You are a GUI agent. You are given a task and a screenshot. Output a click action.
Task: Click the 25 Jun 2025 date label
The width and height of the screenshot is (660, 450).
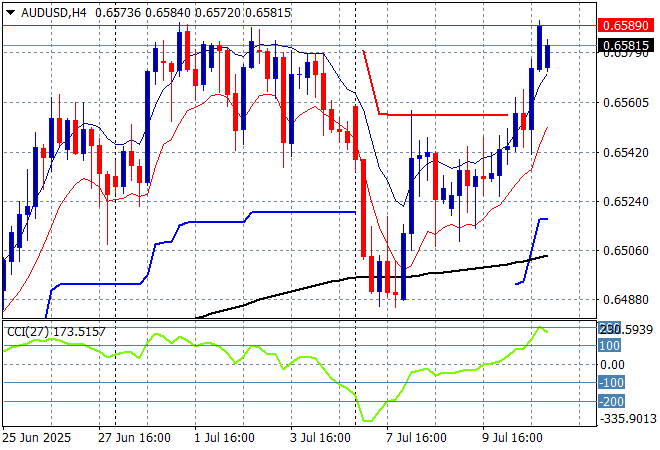tap(37, 438)
